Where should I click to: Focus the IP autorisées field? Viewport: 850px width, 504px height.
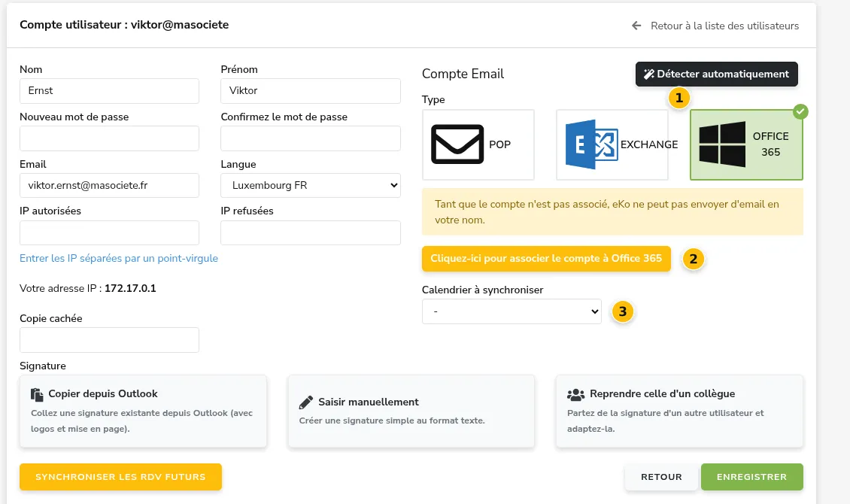click(x=110, y=232)
